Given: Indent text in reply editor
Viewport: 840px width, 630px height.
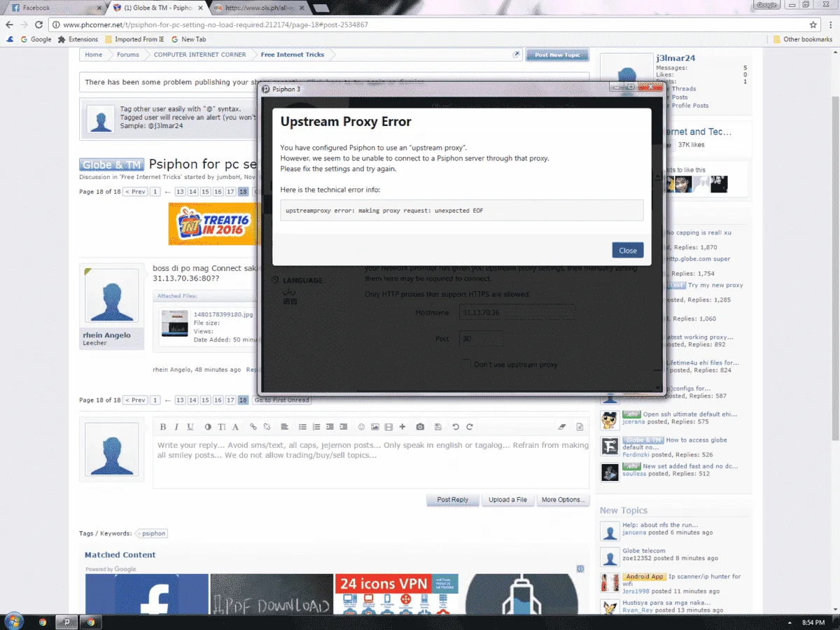Looking at the screenshot, I should point(343,427).
